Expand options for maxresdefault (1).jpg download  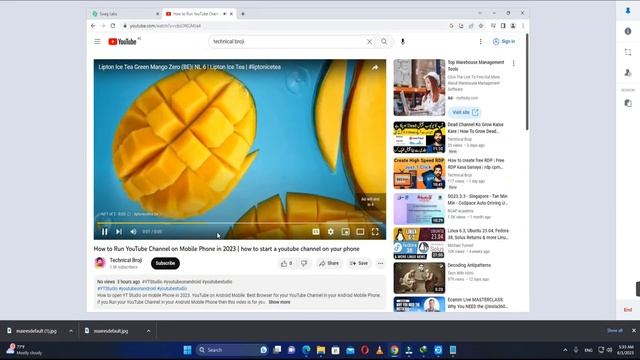click(71, 331)
